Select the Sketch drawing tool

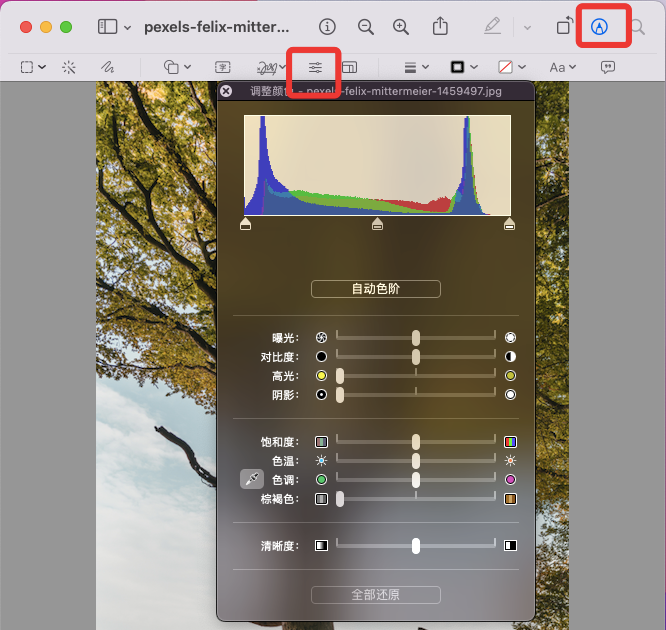point(106,67)
